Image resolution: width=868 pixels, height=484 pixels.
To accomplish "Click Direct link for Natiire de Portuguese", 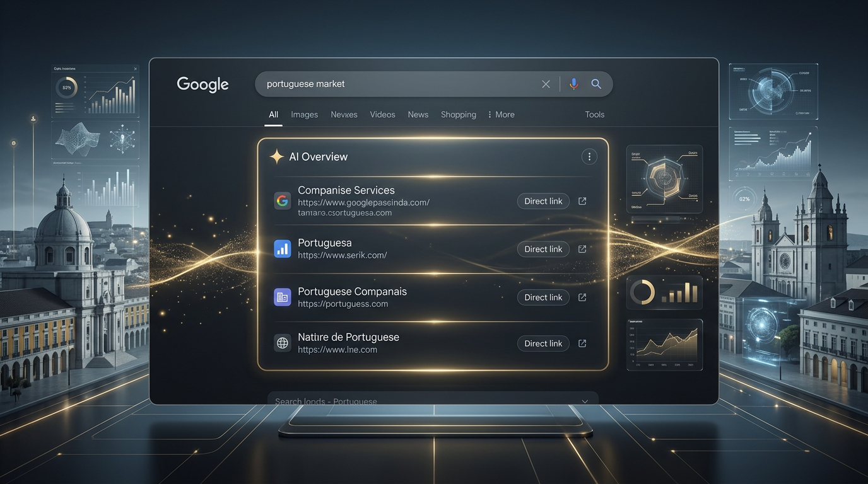I will pyautogui.click(x=543, y=343).
